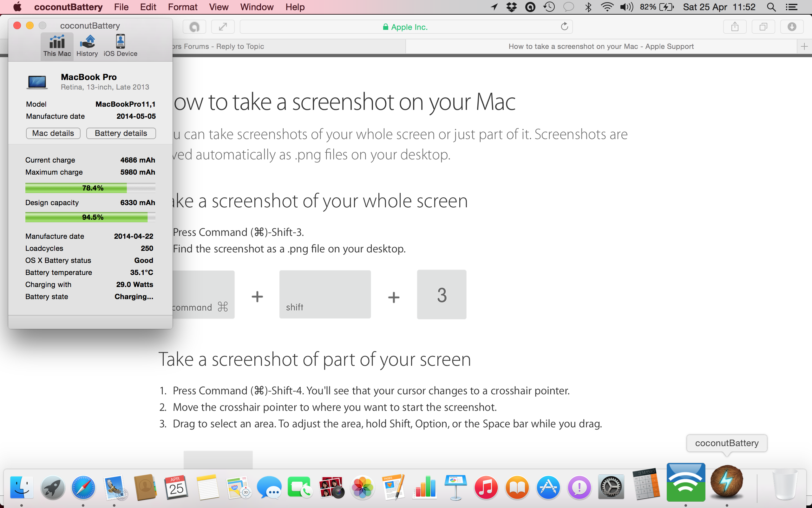Click the Bluetooth menu bar icon
Screen dimensions: 812x508
(x=588, y=7)
